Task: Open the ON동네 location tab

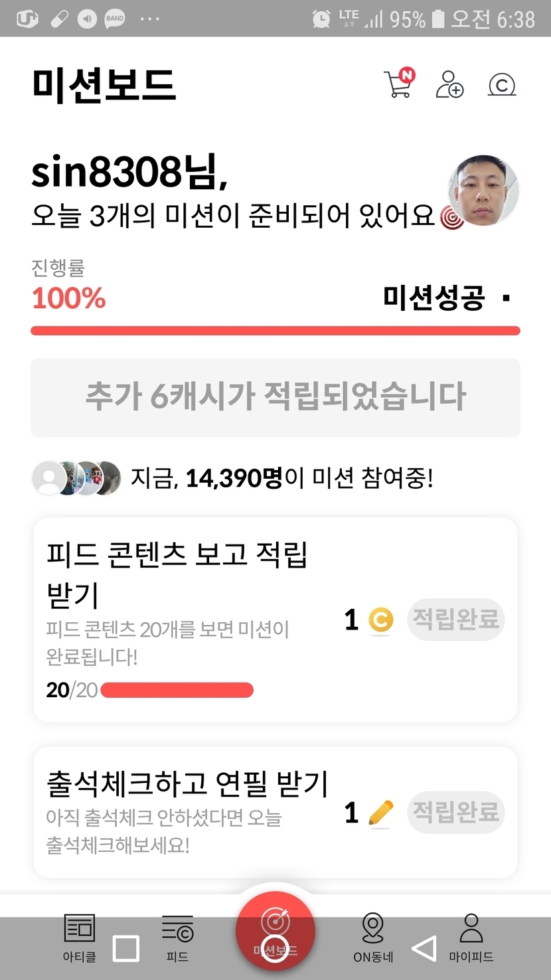Action: 373,936
